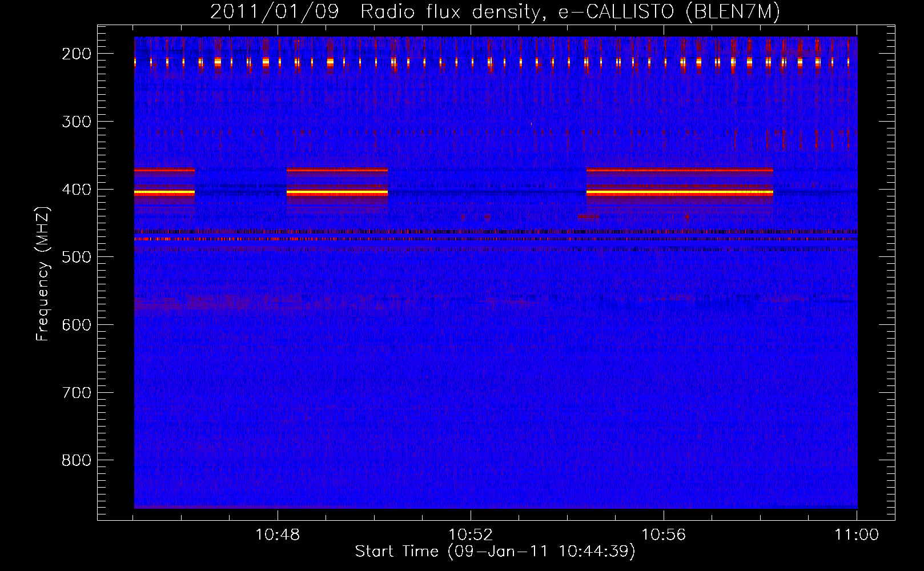Click the 700 frequency tick label
The width and height of the screenshot is (924, 571).
77,393
